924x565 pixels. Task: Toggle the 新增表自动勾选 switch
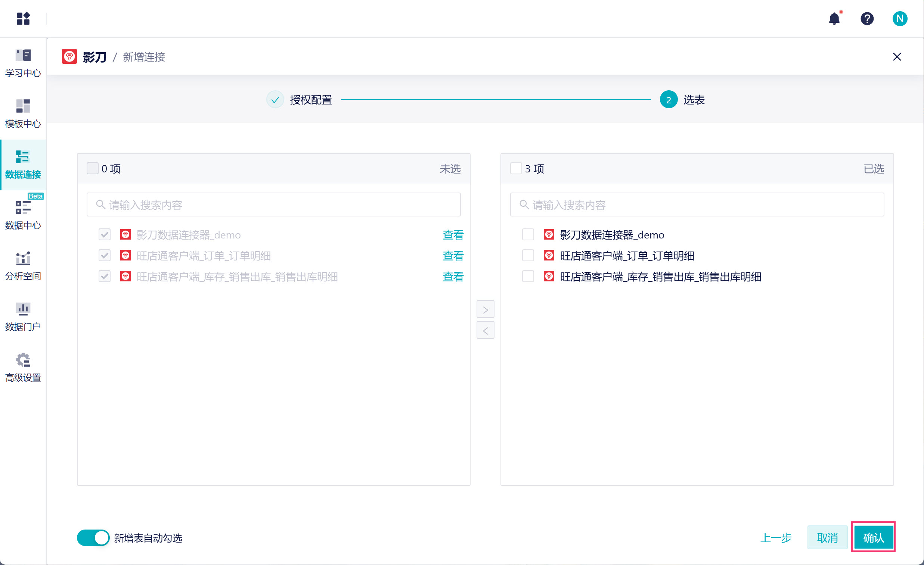tap(93, 538)
